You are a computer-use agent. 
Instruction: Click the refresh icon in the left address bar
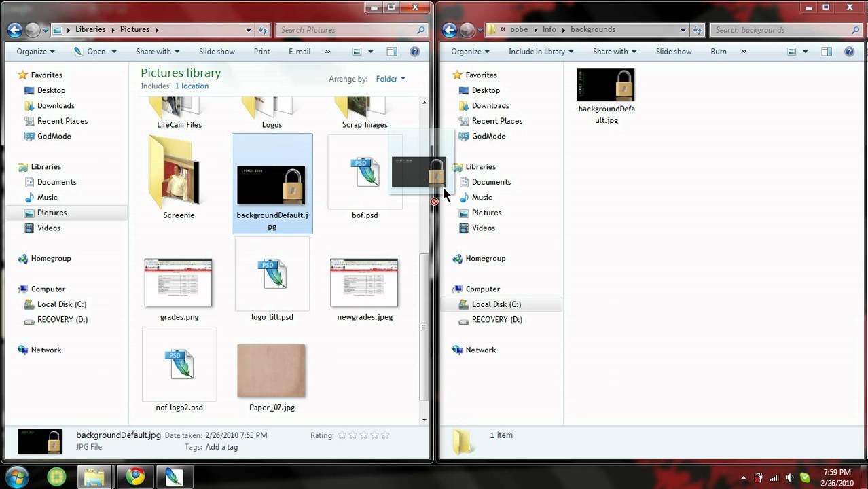pyautogui.click(x=264, y=29)
